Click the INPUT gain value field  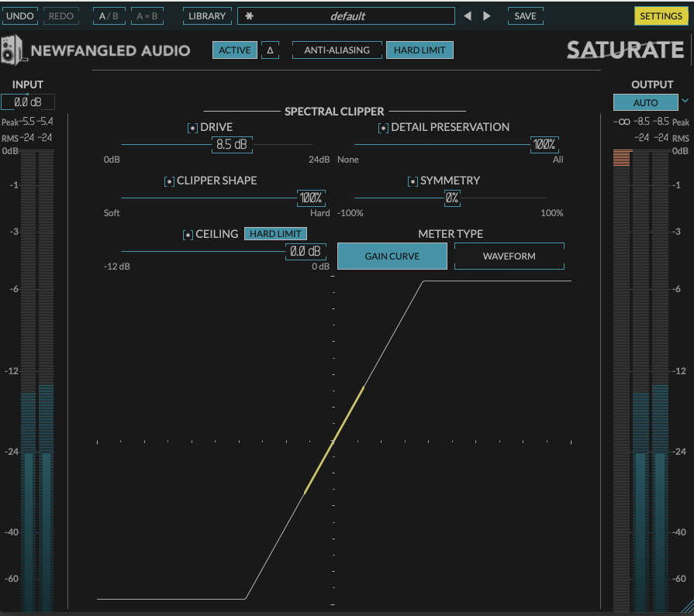[x=27, y=102]
